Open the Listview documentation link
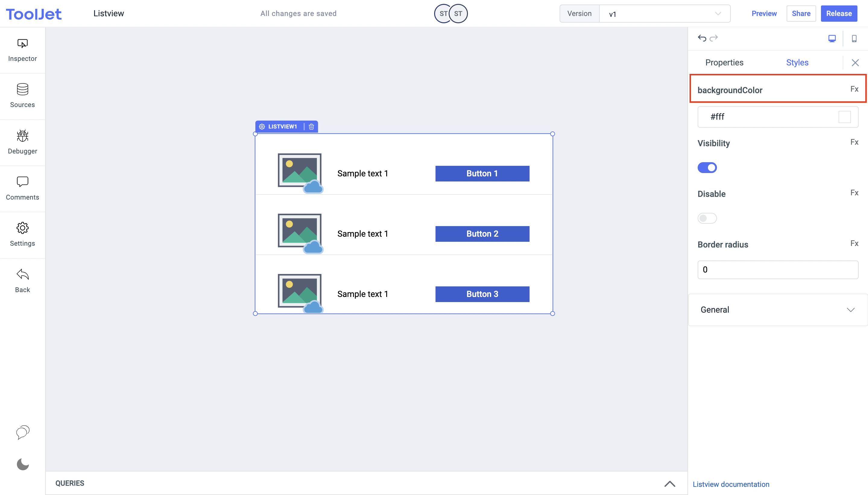 pyautogui.click(x=731, y=484)
